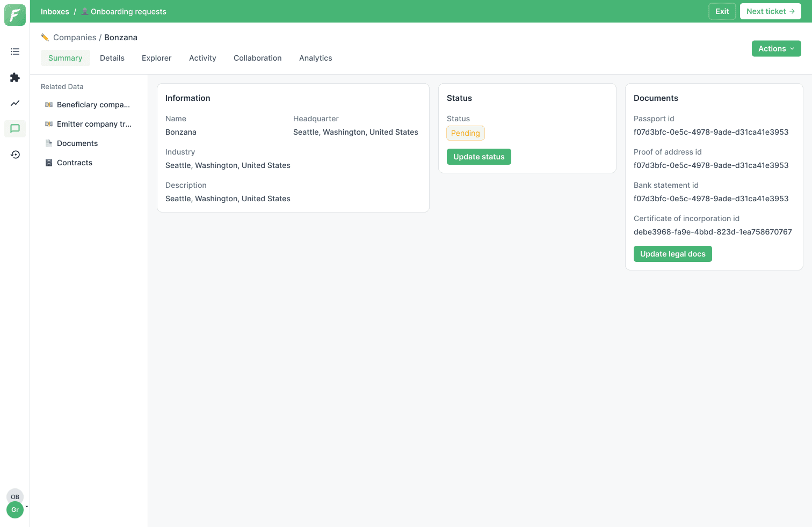Screen dimensions: 812x527
Task: Click the Bonzana breadcrumb title
Action: point(121,38)
